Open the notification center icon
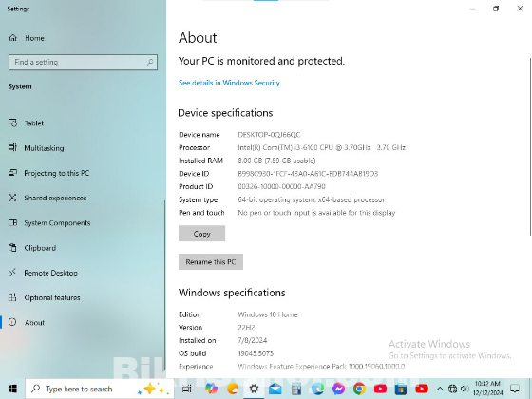This screenshot has width=532, height=399. click(x=515, y=389)
